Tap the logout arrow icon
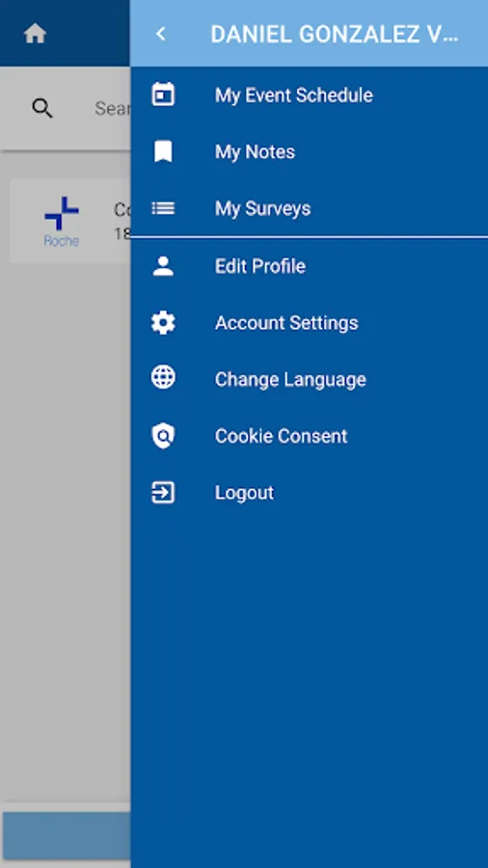Viewport: 488px width, 868px height. tap(163, 493)
